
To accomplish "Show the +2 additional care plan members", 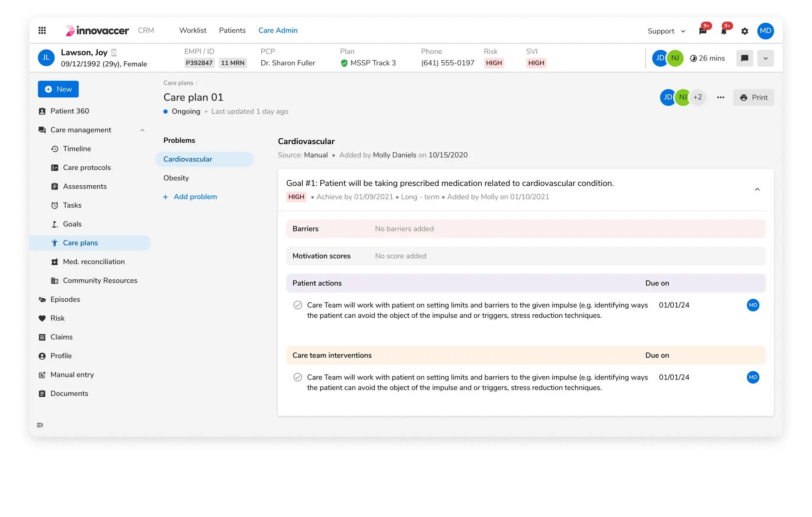I will [x=698, y=97].
